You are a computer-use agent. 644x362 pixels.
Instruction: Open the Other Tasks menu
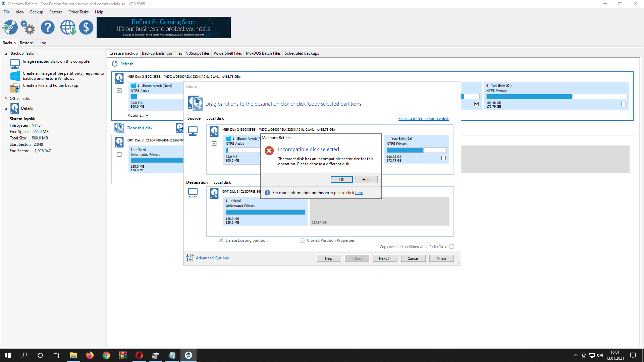pyautogui.click(x=78, y=12)
